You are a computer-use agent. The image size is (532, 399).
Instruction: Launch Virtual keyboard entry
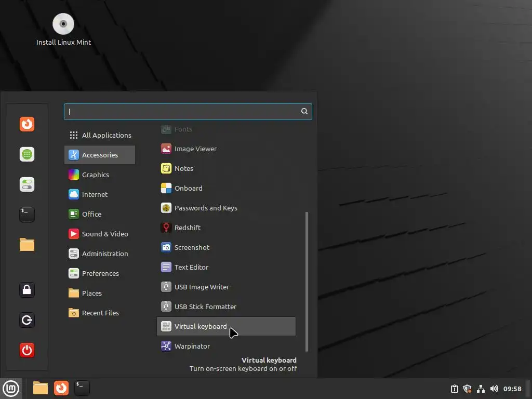tap(227, 326)
